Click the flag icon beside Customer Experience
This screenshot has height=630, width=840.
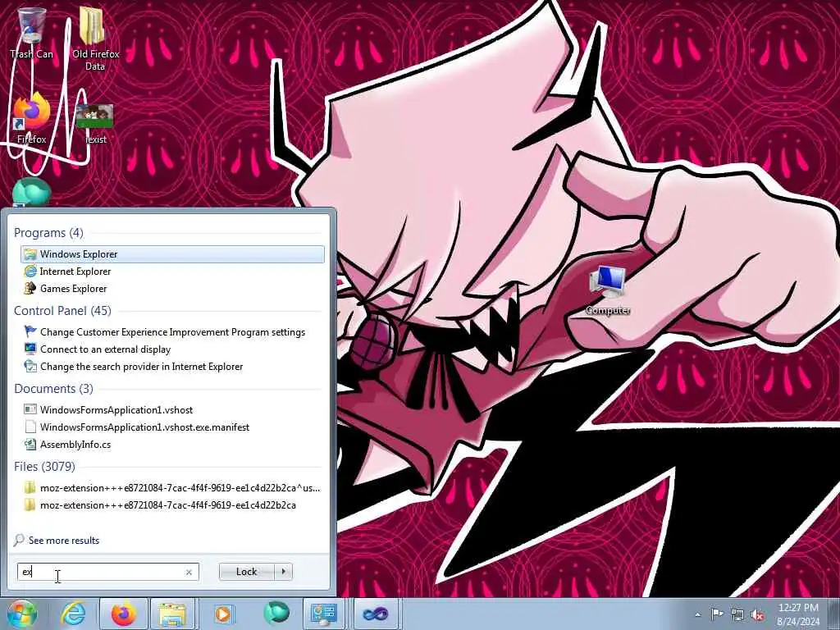coord(30,332)
